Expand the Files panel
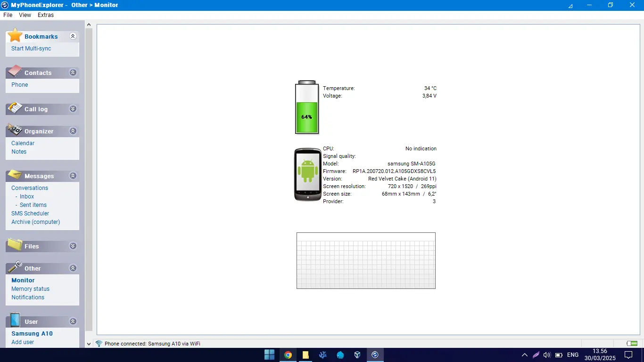 coord(73,246)
